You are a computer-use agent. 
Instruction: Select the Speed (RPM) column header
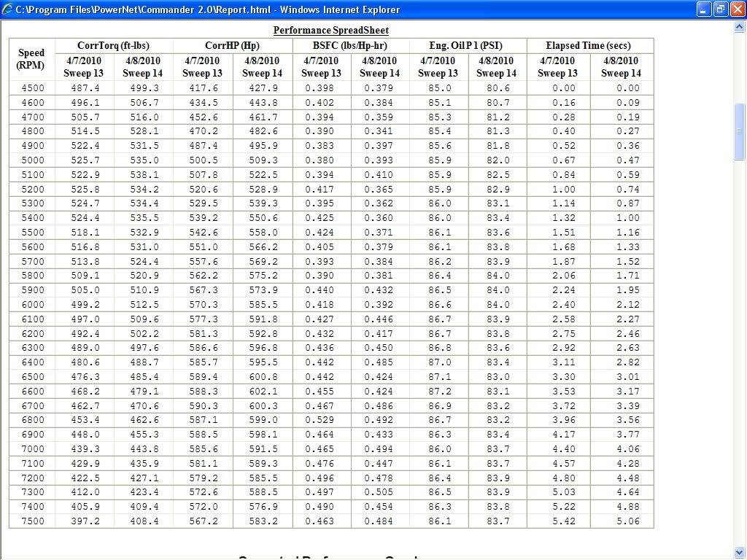point(31,59)
